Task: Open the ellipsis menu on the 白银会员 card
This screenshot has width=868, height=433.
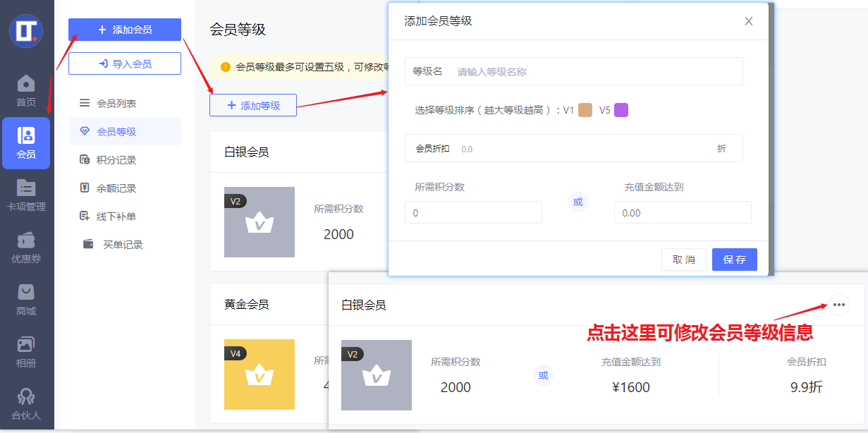Action: coord(838,305)
